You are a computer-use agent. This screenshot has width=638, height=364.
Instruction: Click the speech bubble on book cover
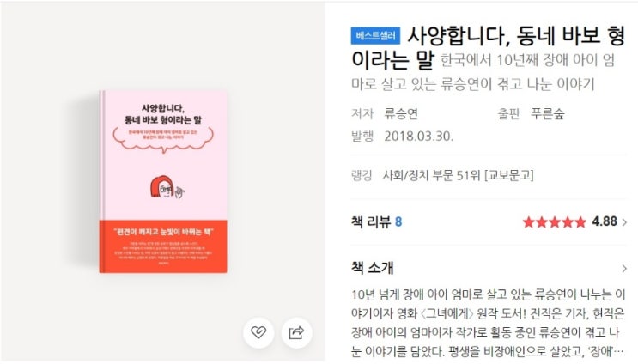(163, 139)
